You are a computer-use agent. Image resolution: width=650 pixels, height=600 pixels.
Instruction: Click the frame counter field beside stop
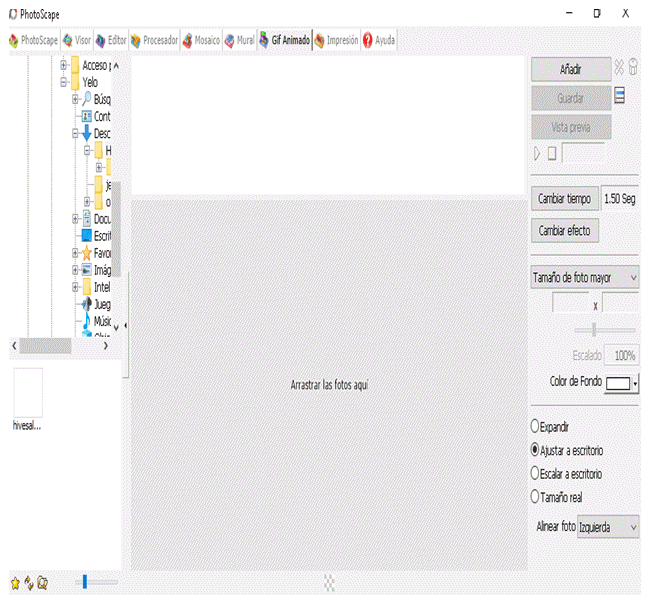click(583, 154)
